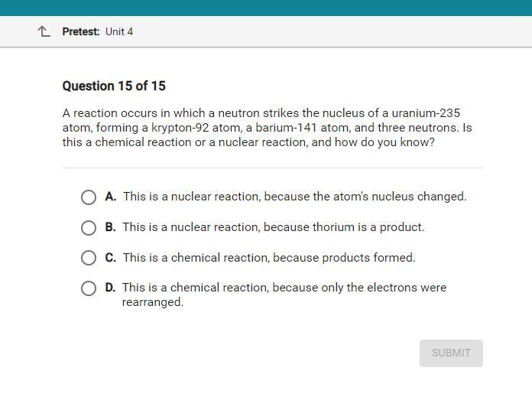Click the teal header bar at top

pyautogui.click(x=266, y=8)
